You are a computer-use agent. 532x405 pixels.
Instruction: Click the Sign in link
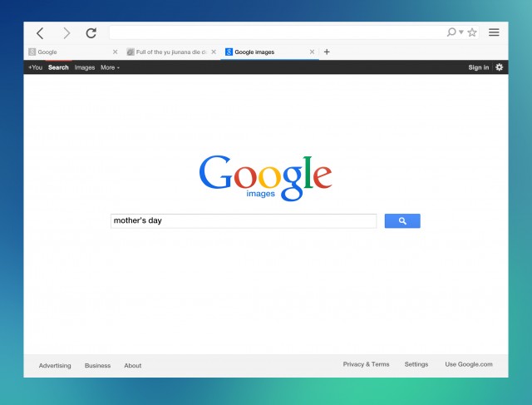click(479, 67)
